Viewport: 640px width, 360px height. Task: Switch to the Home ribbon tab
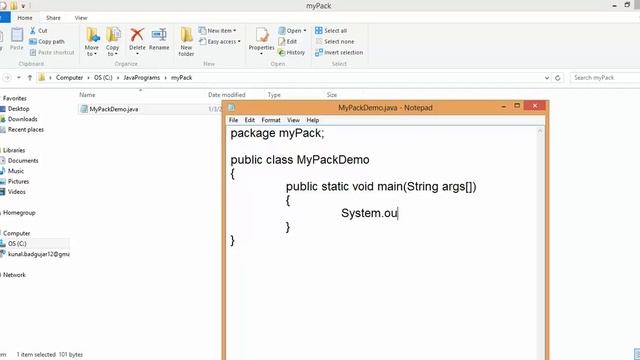click(x=25, y=18)
